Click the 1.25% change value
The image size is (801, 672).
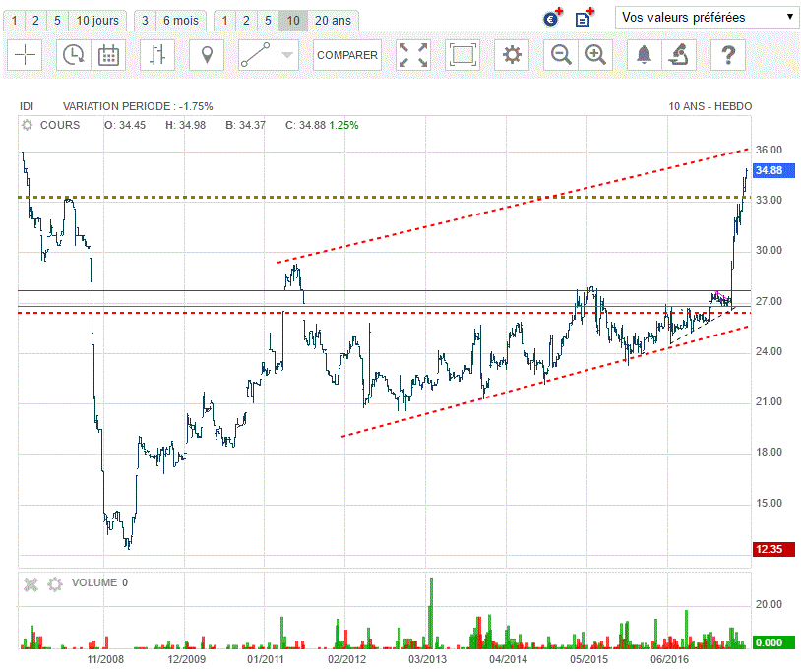343,125
